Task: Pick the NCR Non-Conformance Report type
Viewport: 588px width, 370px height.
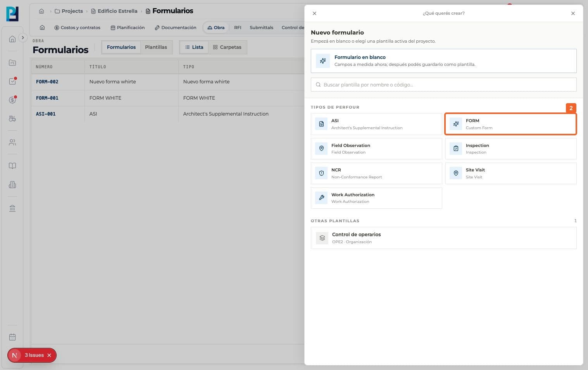Action: click(376, 173)
